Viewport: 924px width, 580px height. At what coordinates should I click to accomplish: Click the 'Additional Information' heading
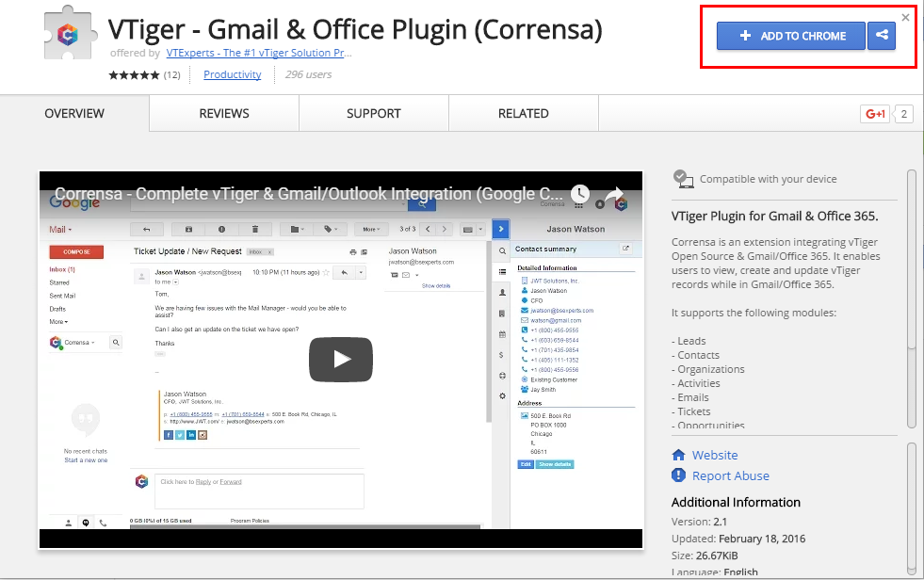click(736, 502)
